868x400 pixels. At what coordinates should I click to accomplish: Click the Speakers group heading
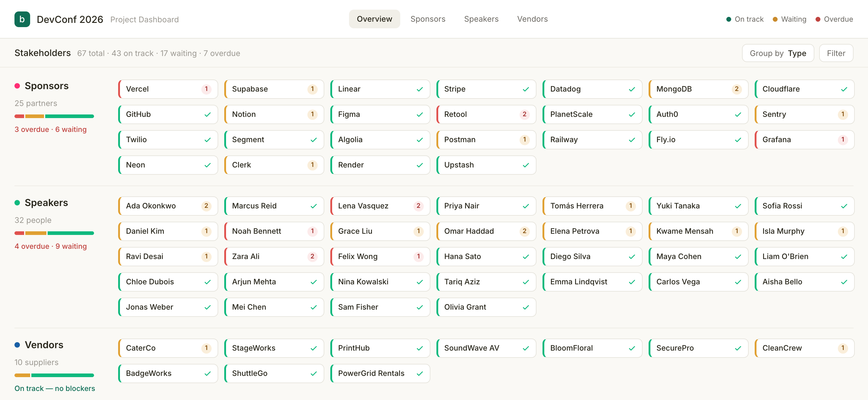tap(46, 203)
